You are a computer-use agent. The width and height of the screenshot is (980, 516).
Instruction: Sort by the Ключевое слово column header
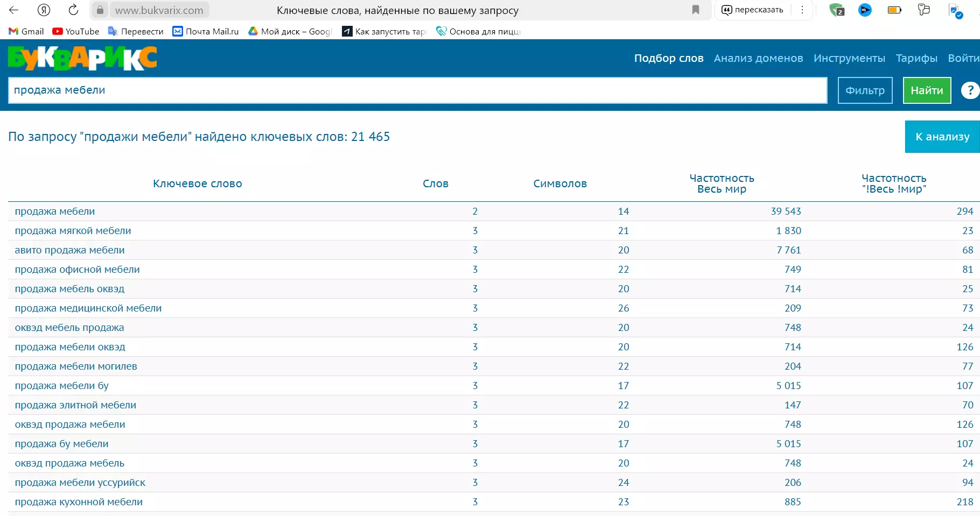197,183
